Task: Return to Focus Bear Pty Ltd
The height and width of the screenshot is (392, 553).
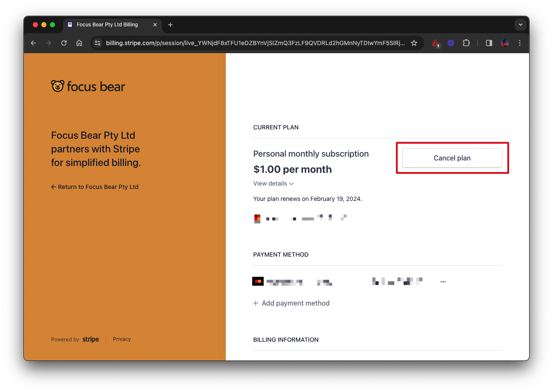Action: (x=95, y=187)
